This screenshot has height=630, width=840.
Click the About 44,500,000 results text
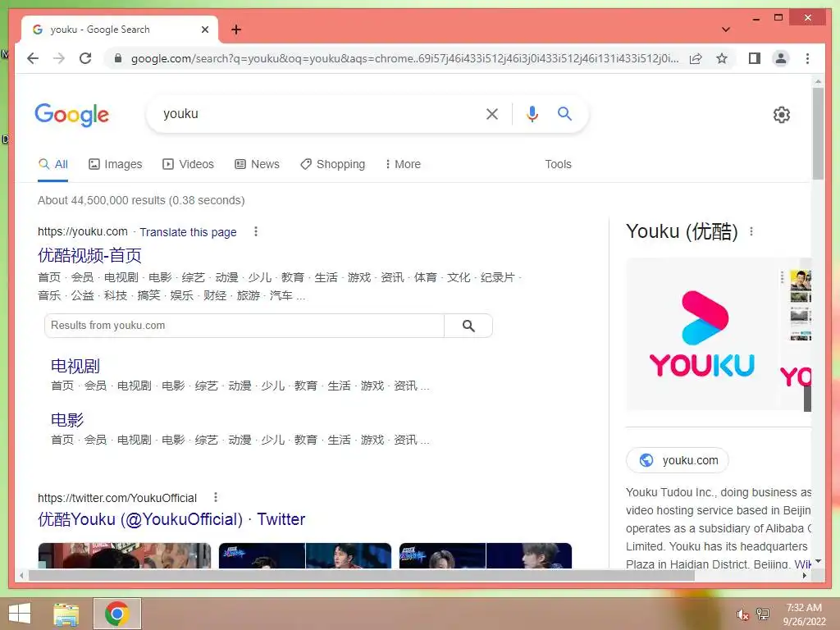click(141, 200)
